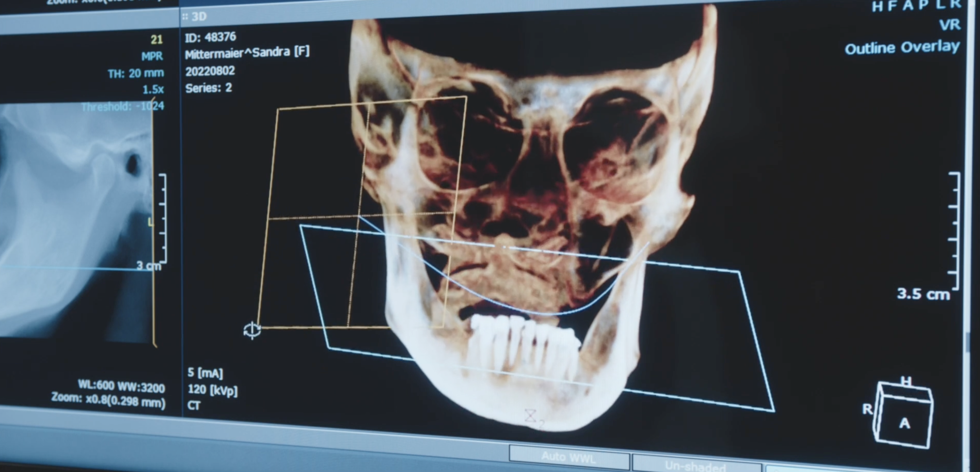
Task: Click the TH: 20 mm thickness setting
Action: point(136,73)
